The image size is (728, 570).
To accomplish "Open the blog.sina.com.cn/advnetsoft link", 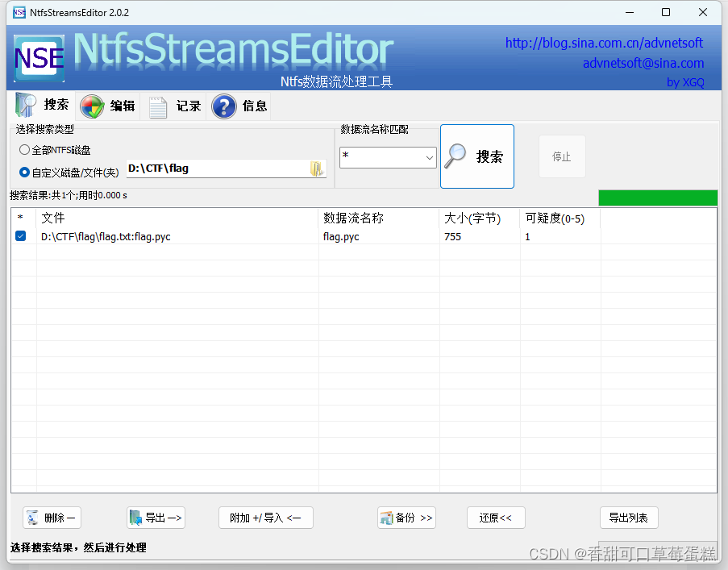I will point(604,44).
